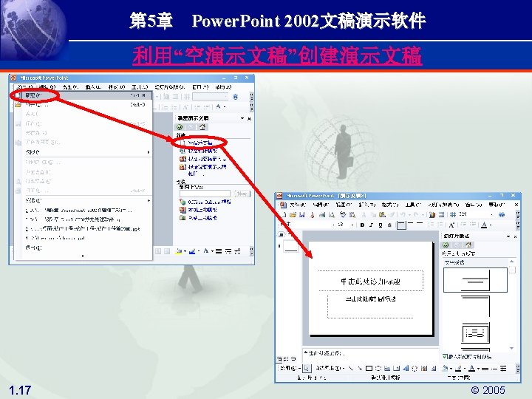Screen dimensions: 532x399
Task: Click the Office Online templates link in left pane
Action: pos(209,202)
